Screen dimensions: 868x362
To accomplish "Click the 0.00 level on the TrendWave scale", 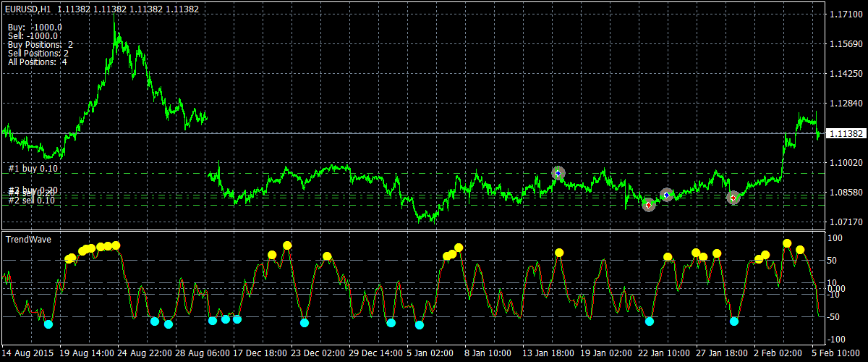I will tap(838, 288).
